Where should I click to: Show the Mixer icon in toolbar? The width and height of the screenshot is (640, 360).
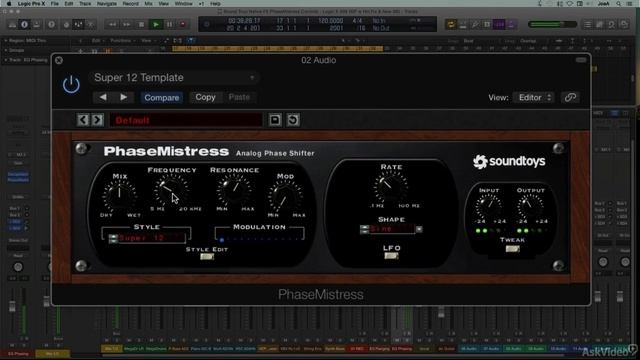coord(78,24)
